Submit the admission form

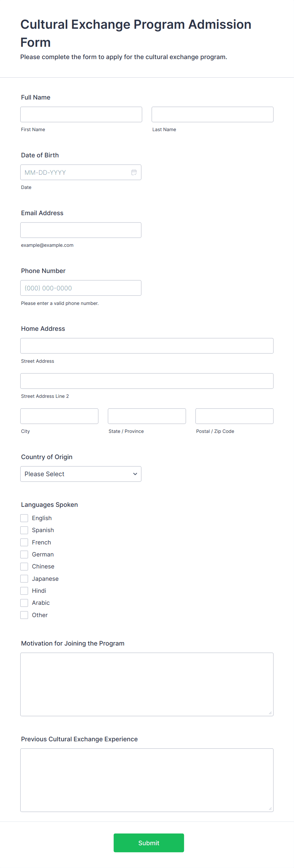(x=149, y=843)
